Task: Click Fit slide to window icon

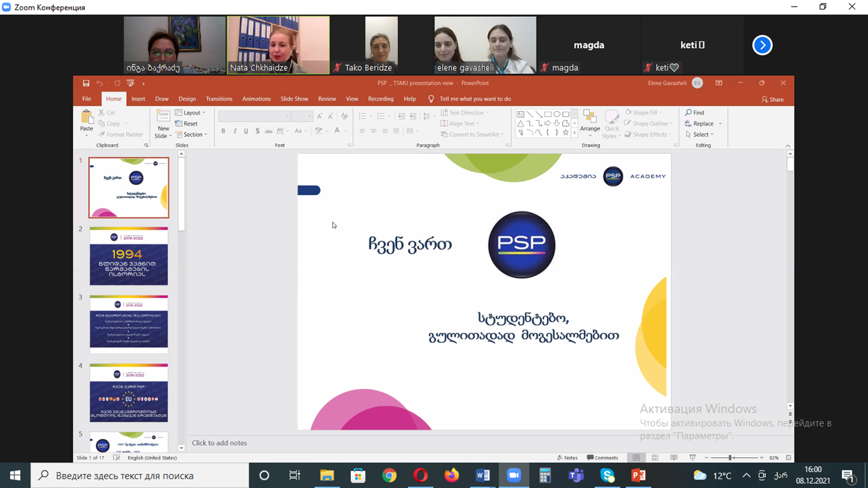Action: pos(789,458)
